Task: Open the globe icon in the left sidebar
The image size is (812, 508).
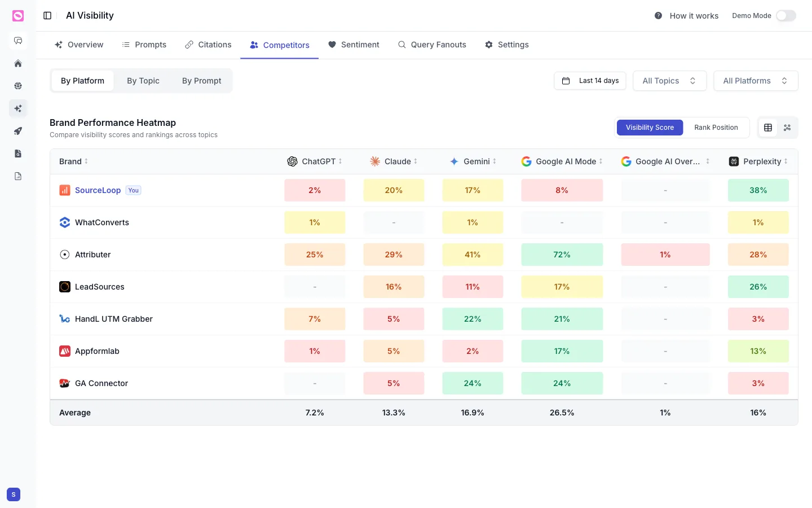Action: pos(18,86)
